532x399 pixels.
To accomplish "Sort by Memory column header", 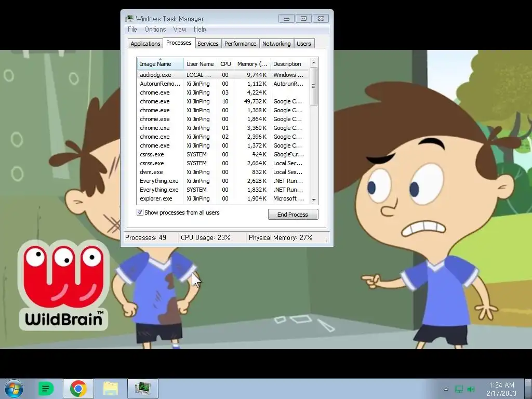I will coord(252,64).
